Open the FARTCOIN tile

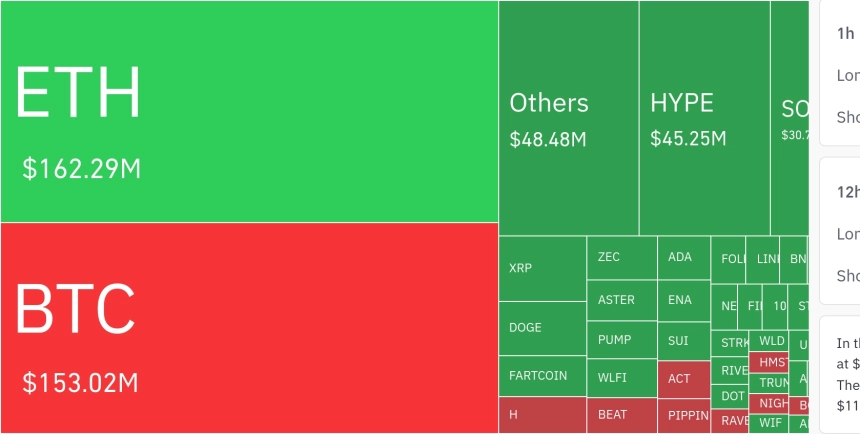click(x=542, y=376)
